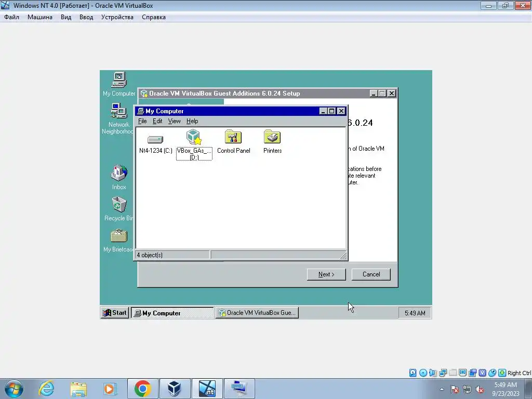Open the Вид menu

coord(66,17)
